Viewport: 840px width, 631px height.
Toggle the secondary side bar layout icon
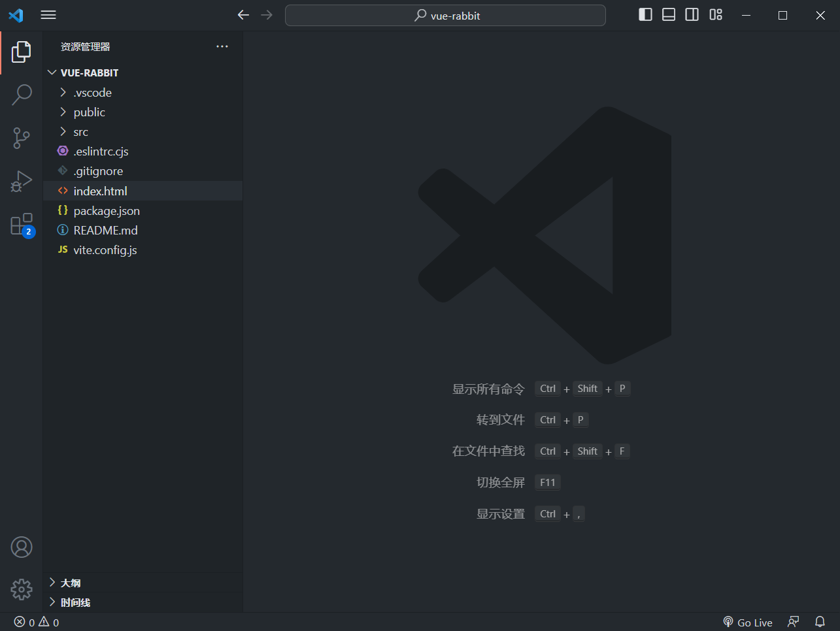[x=692, y=15]
